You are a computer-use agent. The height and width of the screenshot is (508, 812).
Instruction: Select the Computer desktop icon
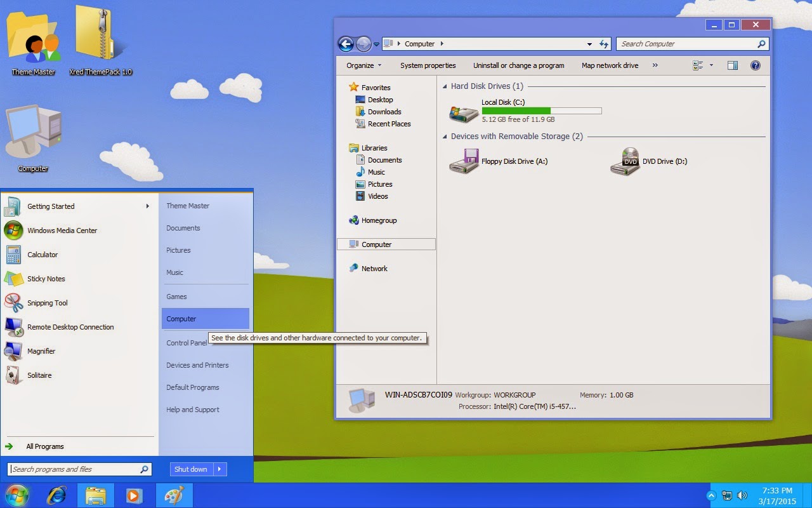(x=33, y=138)
